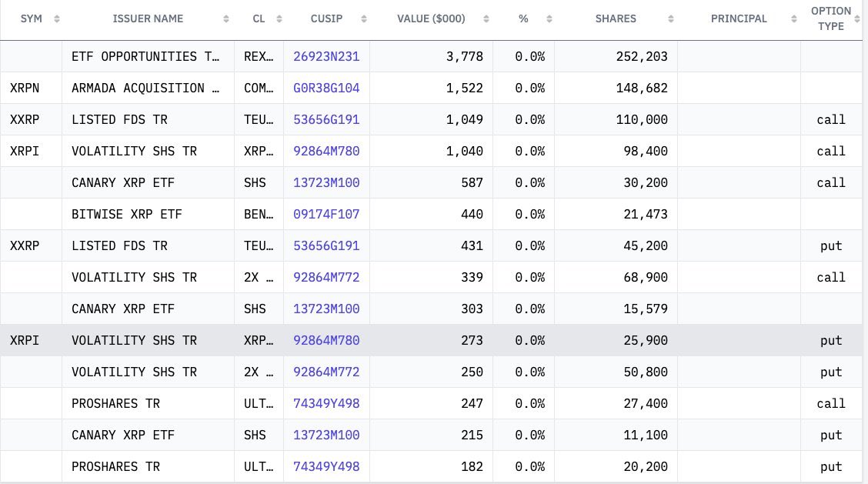
Task: Open CUSIP 13723M100 in the 11,100 shares row
Action: pos(326,436)
